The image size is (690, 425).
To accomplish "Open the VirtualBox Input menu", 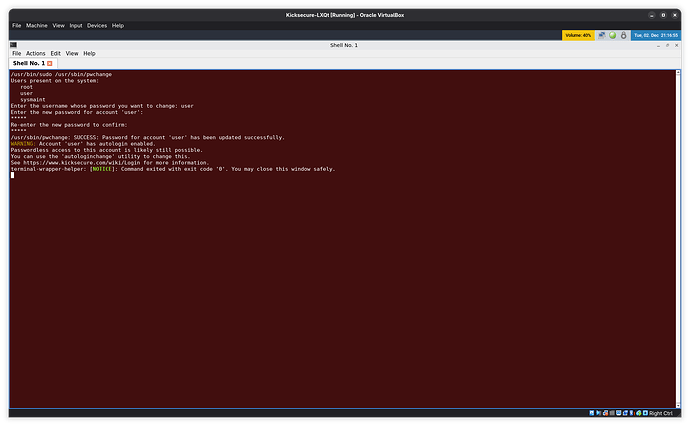I will (76, 25).
